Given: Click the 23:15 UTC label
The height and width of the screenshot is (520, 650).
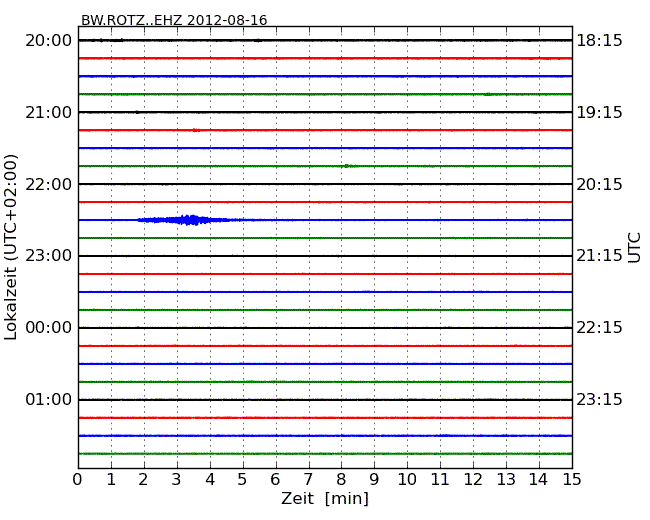Looking at the screenshot, I should [x=599, y=399].
